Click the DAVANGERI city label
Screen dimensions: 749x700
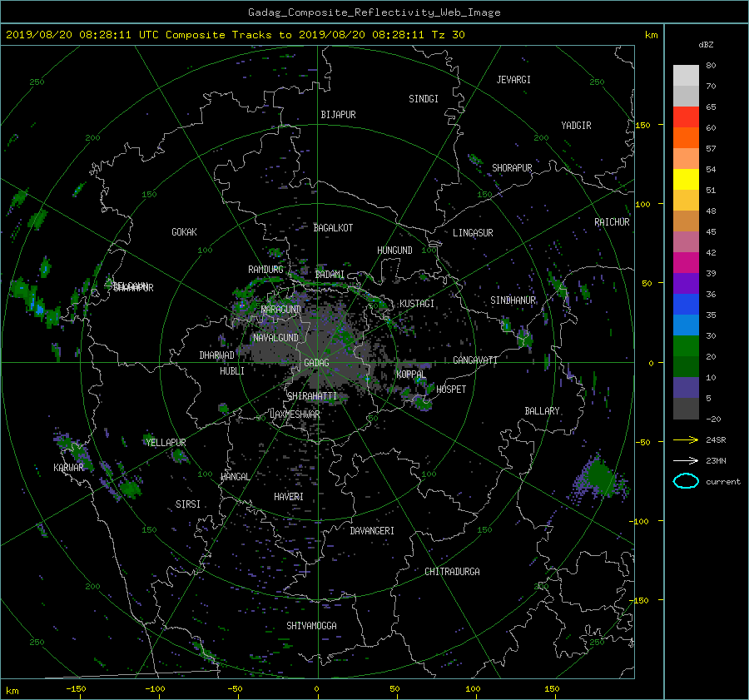tap(372, 531)
